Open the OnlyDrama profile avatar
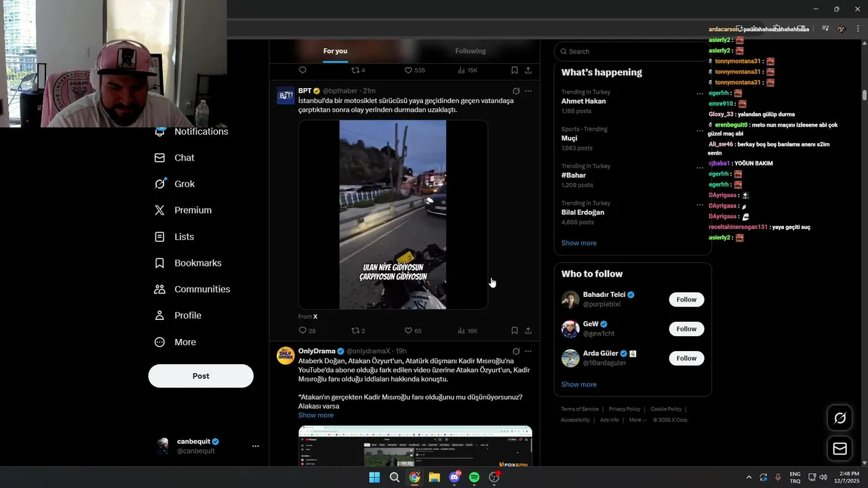868x488 pixels. (x=285, y=356)
